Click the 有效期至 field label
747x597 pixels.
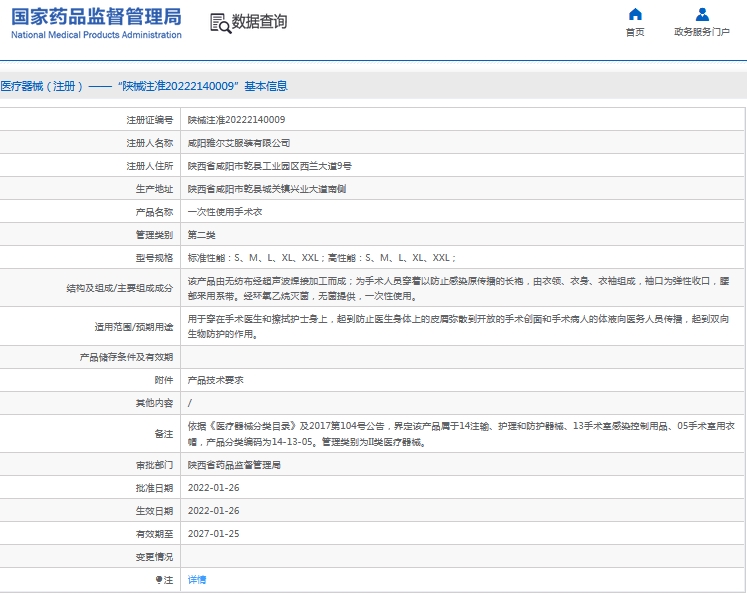pos(154,534)
